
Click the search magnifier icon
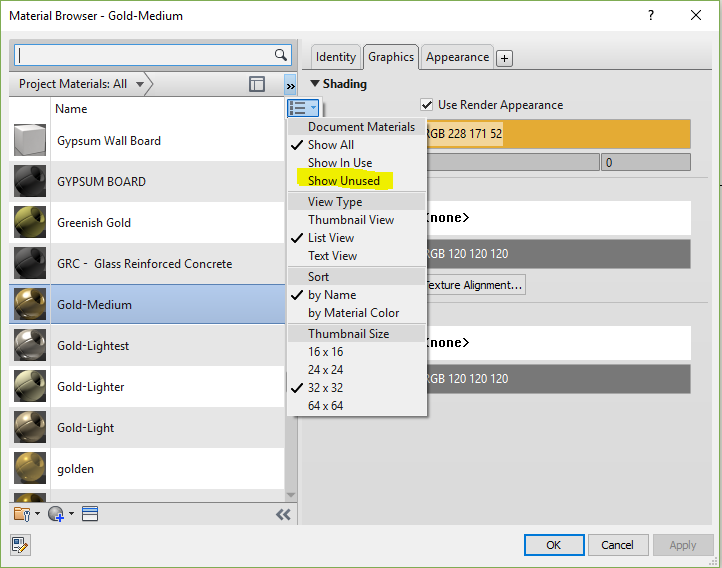[281, 55]
